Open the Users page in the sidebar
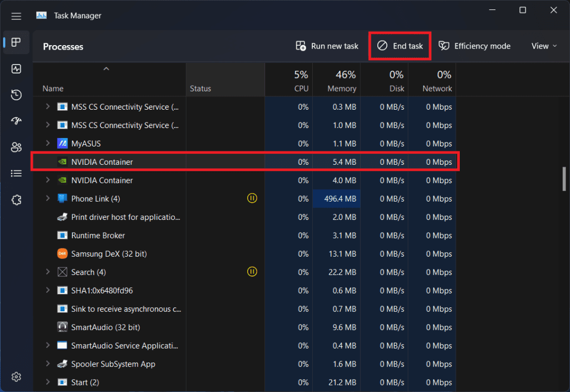 point(16,147)
